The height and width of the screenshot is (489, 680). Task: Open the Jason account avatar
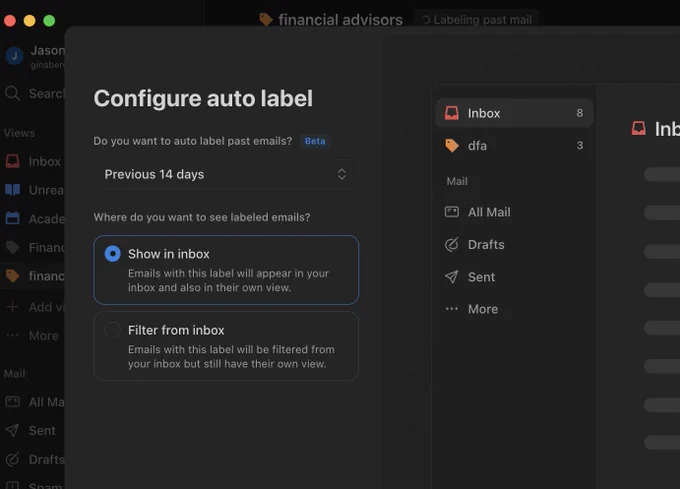point(14,56)
